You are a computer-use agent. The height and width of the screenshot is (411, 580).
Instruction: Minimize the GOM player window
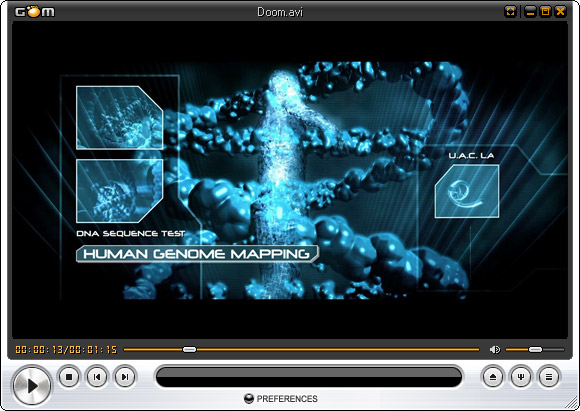pyautogui.click(x=530, y=12)
